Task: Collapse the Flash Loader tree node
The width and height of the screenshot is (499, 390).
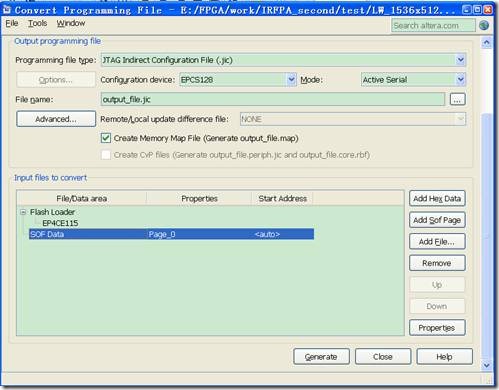Action: tap(23, 212)
